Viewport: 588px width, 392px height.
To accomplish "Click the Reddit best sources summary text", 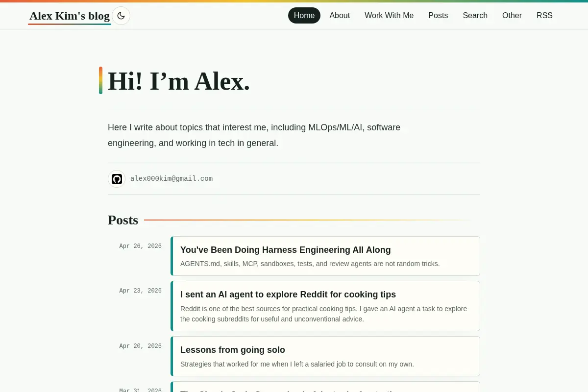I will 323,314.
